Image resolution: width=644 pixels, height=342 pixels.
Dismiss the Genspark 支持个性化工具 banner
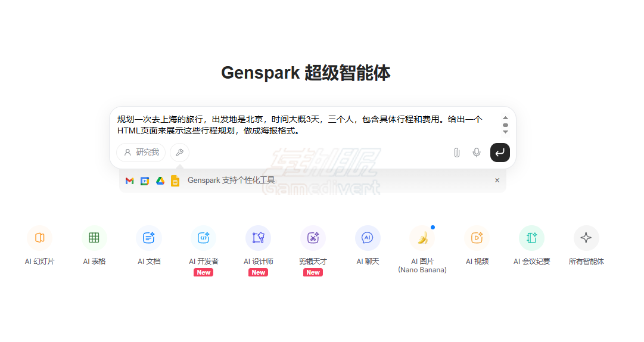tap(497, 181)
